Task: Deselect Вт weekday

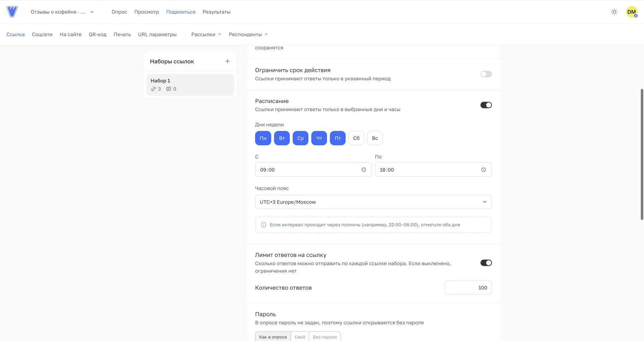Action: 282,138
